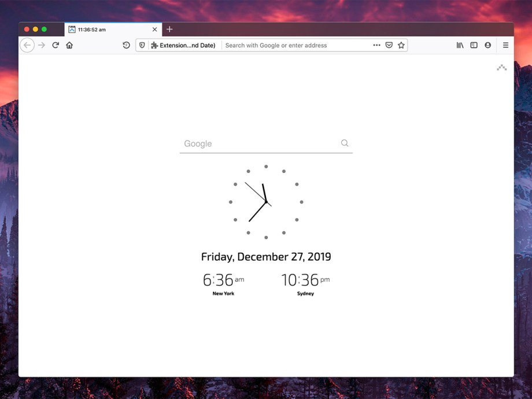
Task: Click the Clock and Date extension puzzle icon
Action: click(153, 45)
